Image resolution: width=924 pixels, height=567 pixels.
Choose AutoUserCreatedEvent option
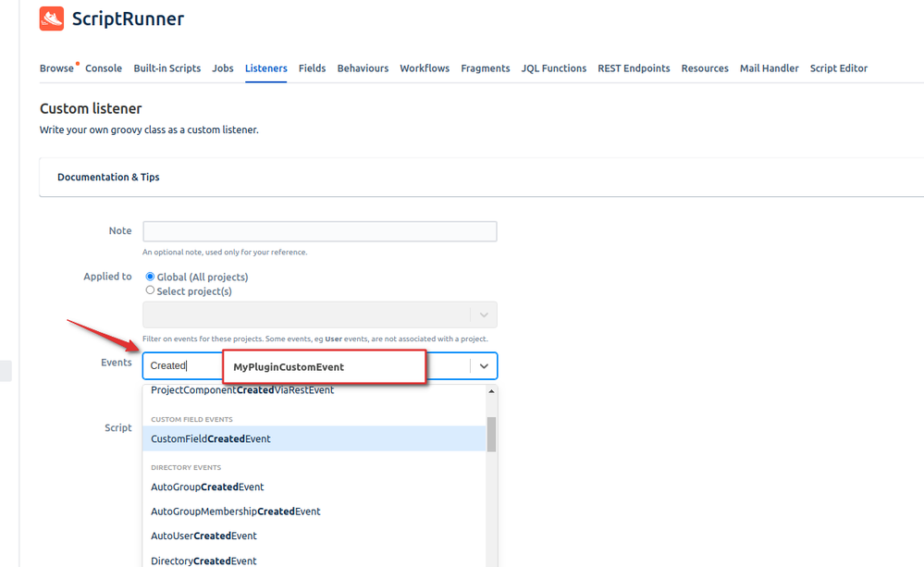click(x=314, y=536)
